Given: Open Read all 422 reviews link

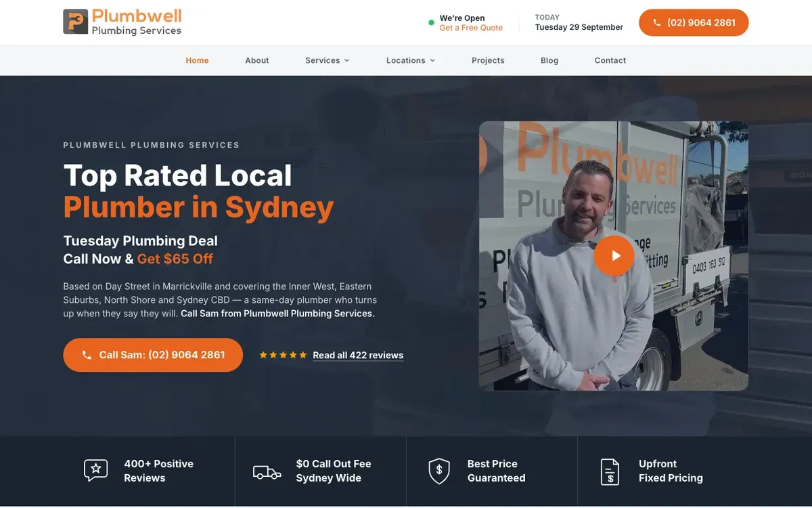Looking at the screenshot, I should coord(358,355).
